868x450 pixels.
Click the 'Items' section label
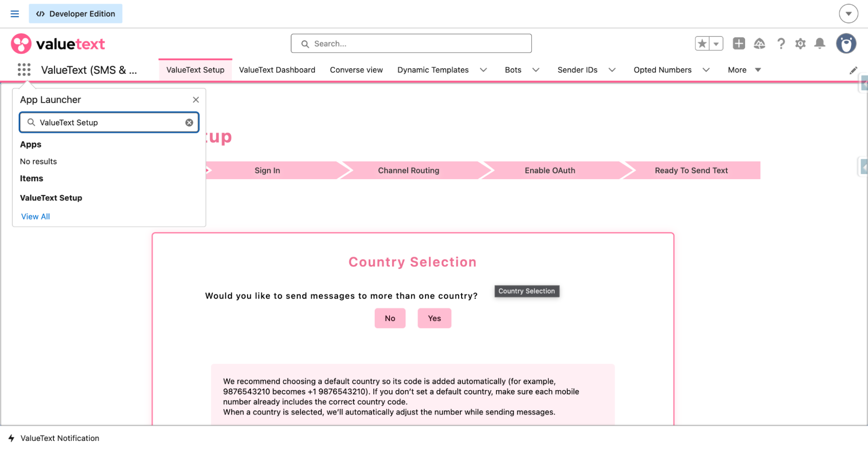[32, 178]
